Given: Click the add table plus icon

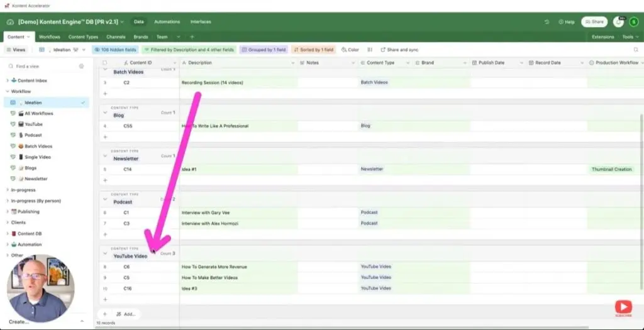Looking at the screenshot, I should coord(192,37).
